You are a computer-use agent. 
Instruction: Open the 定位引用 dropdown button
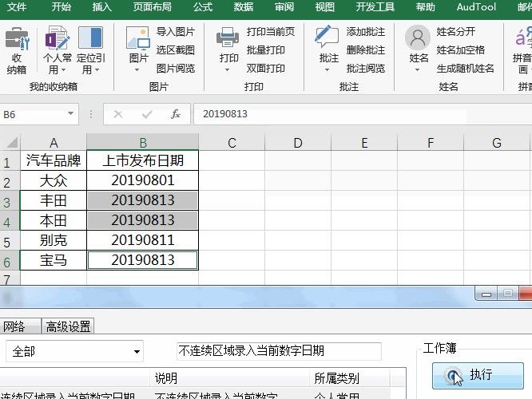click(x=90, y=51)
